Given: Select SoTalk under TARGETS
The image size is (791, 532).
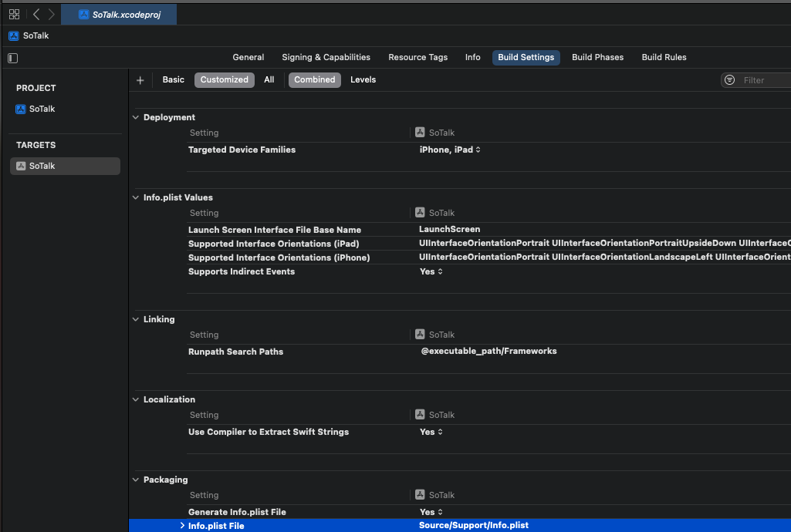Looking at the screenshot, I should (x=65, y=167).
